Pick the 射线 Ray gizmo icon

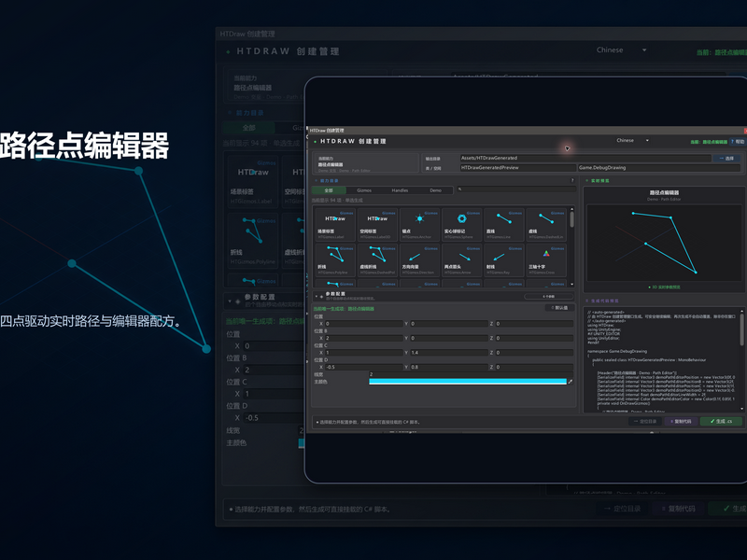coord(504,260)
